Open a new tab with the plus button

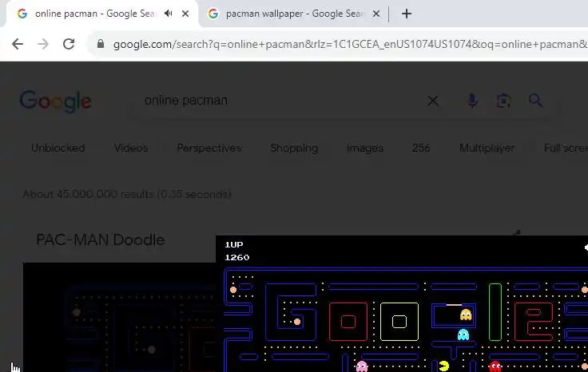[x=407, y=14]
